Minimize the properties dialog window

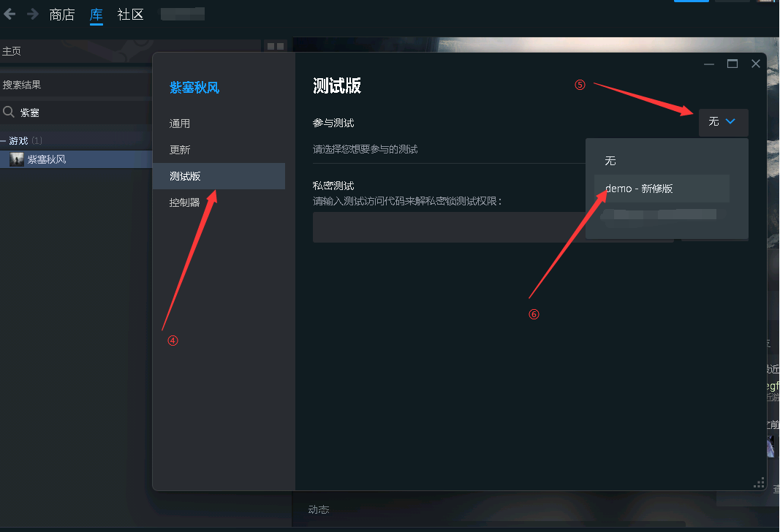[709, 64]
